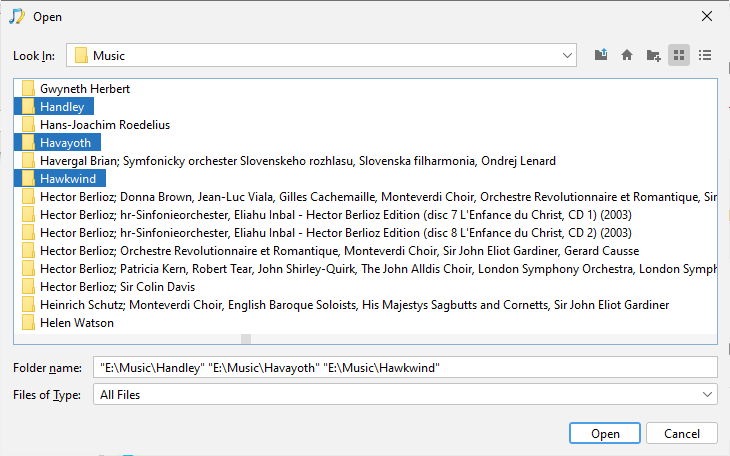
Task: Click the Havergal Brian folder icon
Action: [x=29, y=161]
